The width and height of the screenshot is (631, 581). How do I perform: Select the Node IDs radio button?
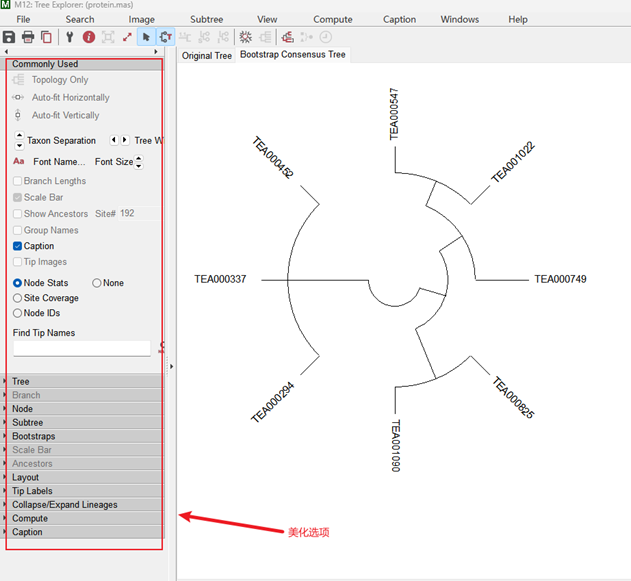[x=17, y=313]
